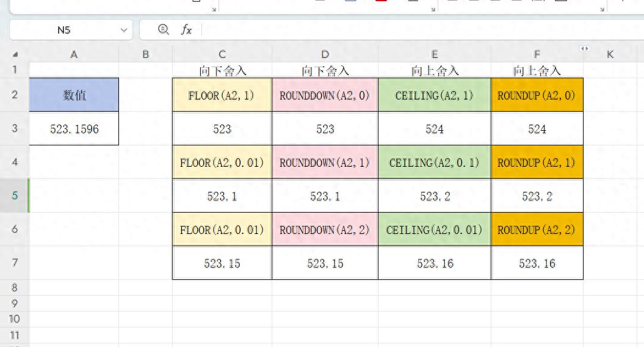Viewport: 644px width, 347px height.
Task: Select row 2 header
Action: pos(15,95)
